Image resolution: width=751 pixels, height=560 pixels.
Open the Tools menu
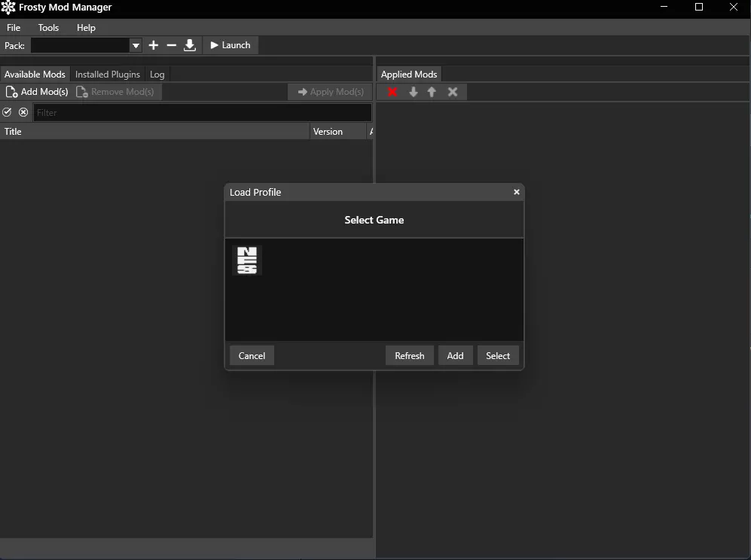[x=48, y=28]
